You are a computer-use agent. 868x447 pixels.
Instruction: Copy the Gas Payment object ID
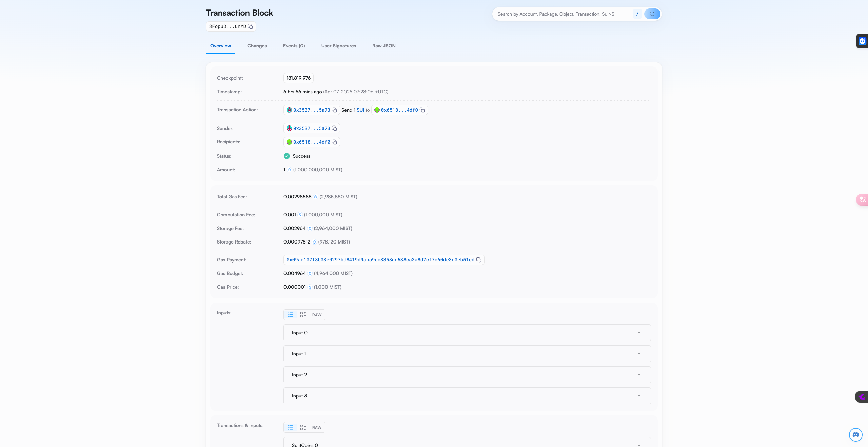click(x=479, y=260)
